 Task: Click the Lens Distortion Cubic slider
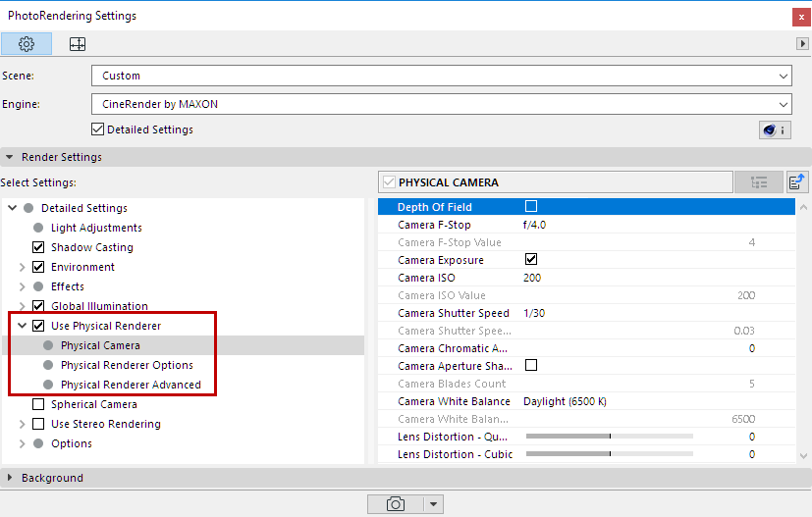pyautogui.click(x=610, y=454)
